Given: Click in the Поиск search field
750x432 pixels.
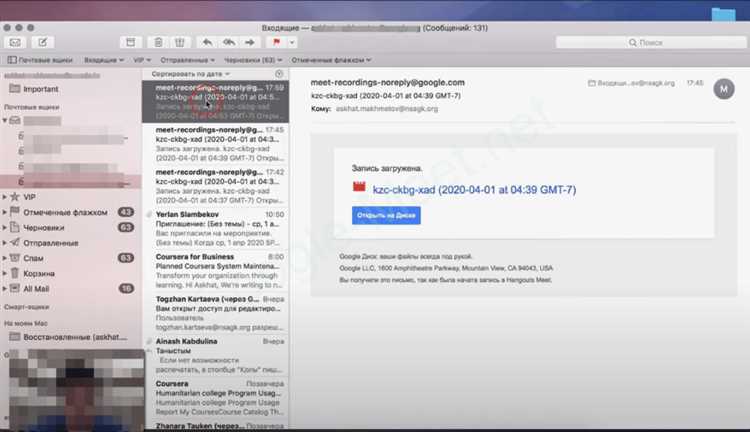Looking at the screenshot, I should (x=680, y=42).
